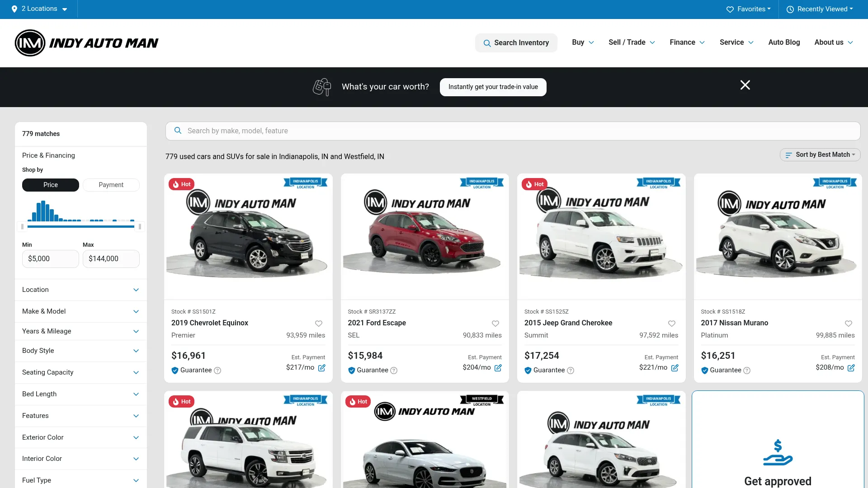Click Guarantee help icon on Chevrolet Equinox
Viewport: 868px width, 488px height.
[217, 371]
